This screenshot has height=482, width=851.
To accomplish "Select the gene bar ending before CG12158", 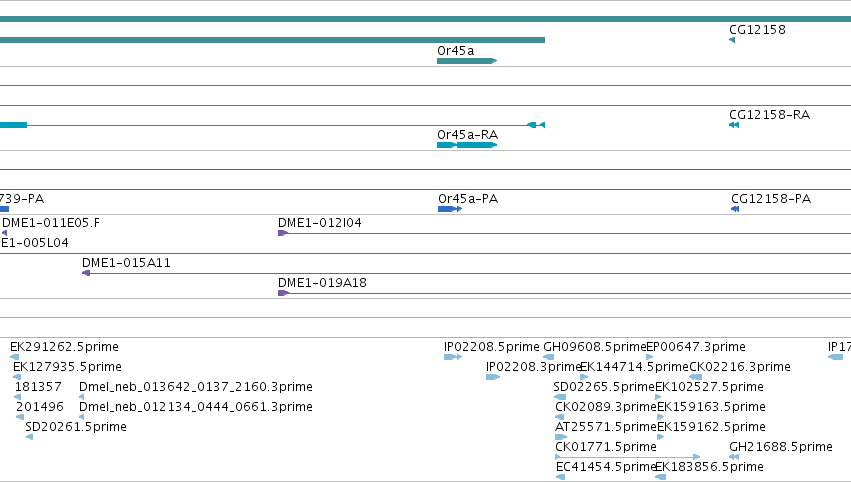I will click(x=272, y=40).
